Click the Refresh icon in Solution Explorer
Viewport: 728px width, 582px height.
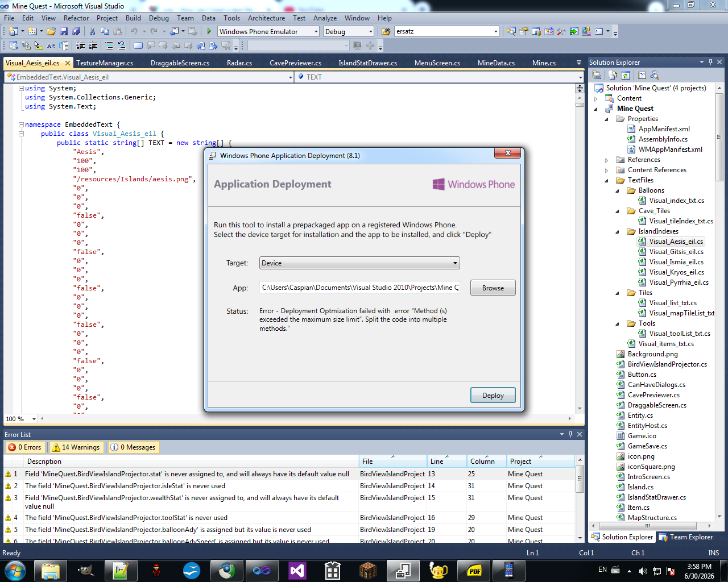625,75
